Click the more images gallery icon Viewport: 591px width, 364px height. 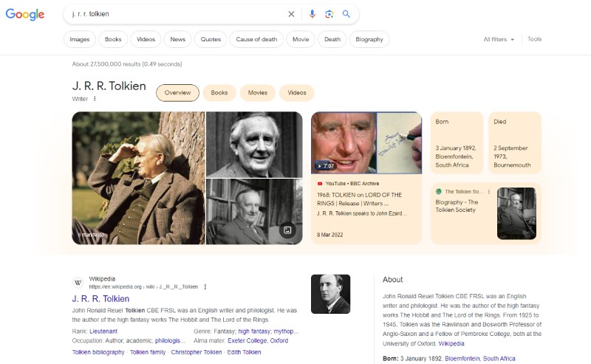287,230
